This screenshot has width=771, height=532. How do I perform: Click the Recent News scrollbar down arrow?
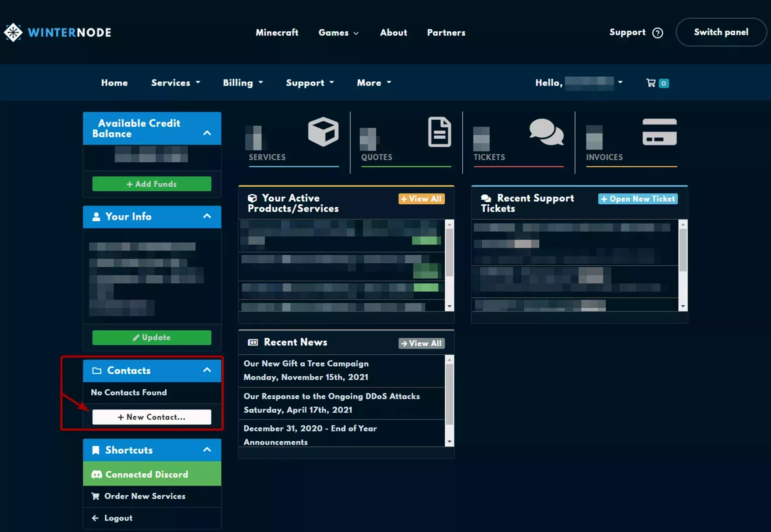[x=449, y=442]
